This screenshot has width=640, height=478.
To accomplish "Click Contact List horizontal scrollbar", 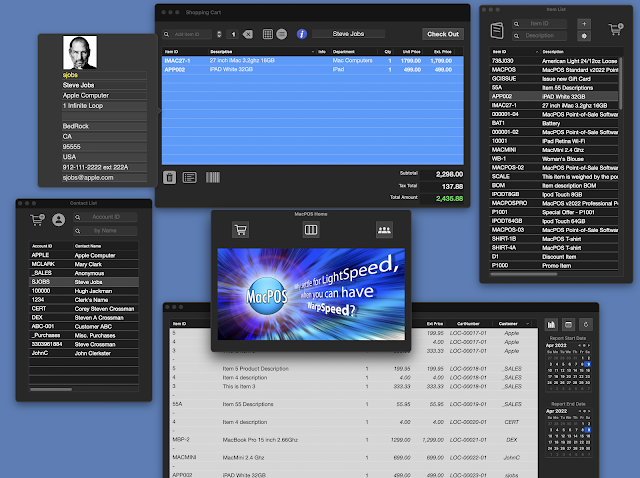I will pyautogui.click(x=51, y=389).
